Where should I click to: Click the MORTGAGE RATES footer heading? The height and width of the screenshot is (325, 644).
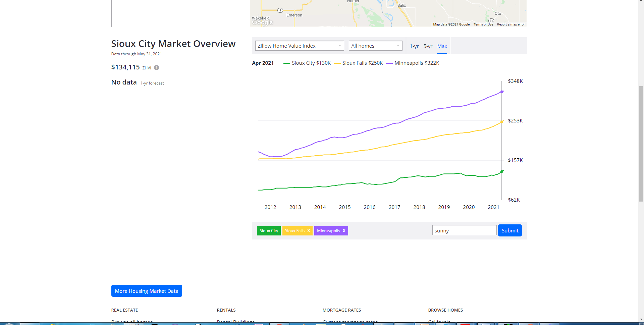click(x=342, y=310)
